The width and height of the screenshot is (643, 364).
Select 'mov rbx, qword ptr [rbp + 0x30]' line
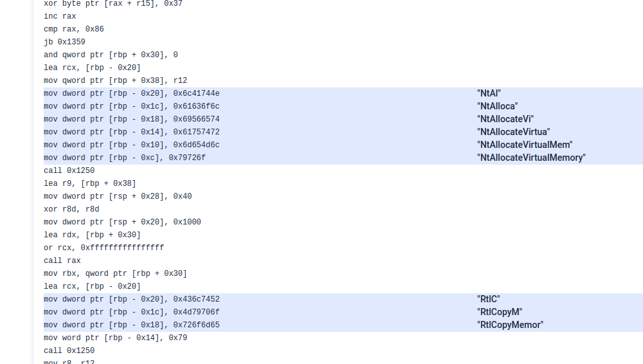115,273
